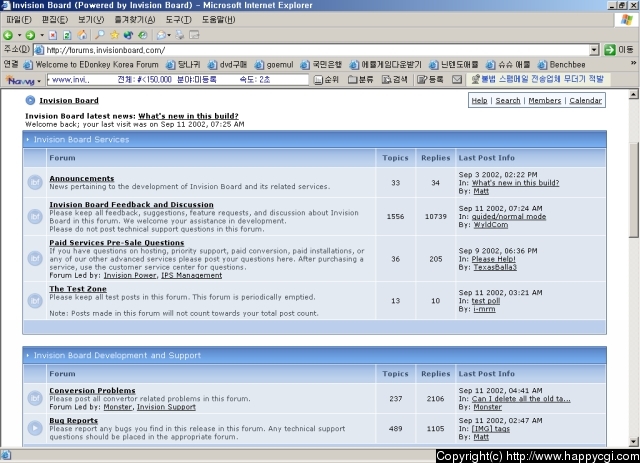Open the 편집(E) menu
Screen dimensions: 640x463
click(x=55, y=20)
